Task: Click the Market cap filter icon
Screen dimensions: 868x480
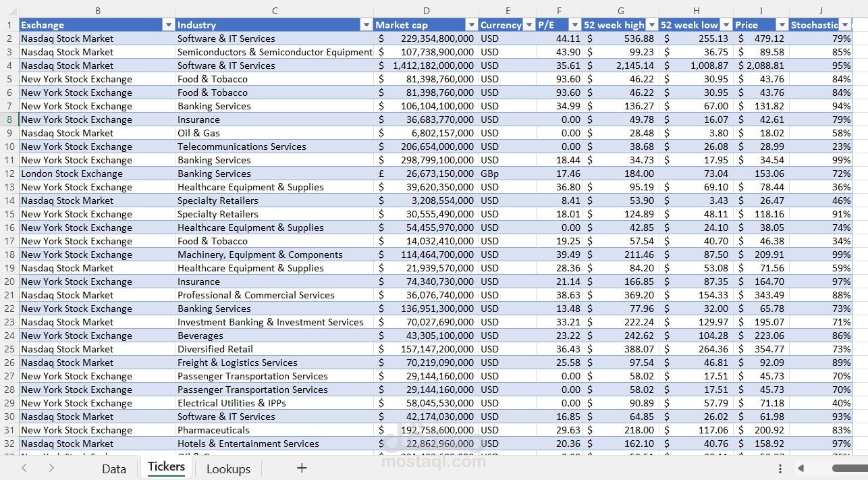Action: [470, 24]
